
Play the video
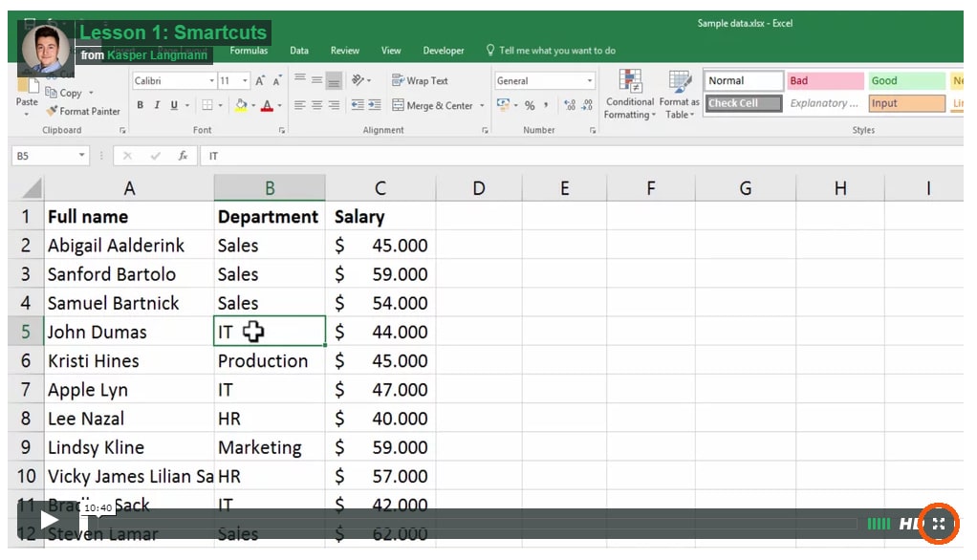49,520
